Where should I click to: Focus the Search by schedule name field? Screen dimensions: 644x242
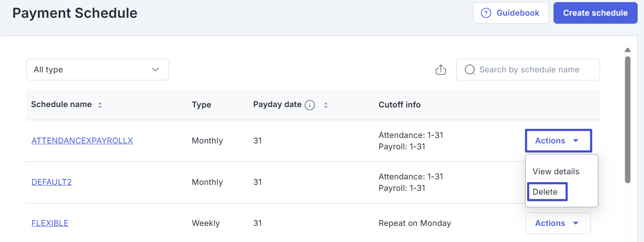click(533, 70)
